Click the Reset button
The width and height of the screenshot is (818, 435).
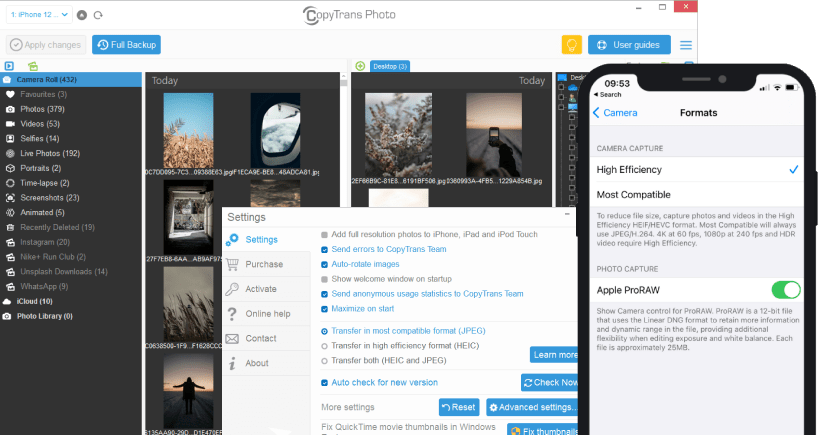tap(459, 407)
